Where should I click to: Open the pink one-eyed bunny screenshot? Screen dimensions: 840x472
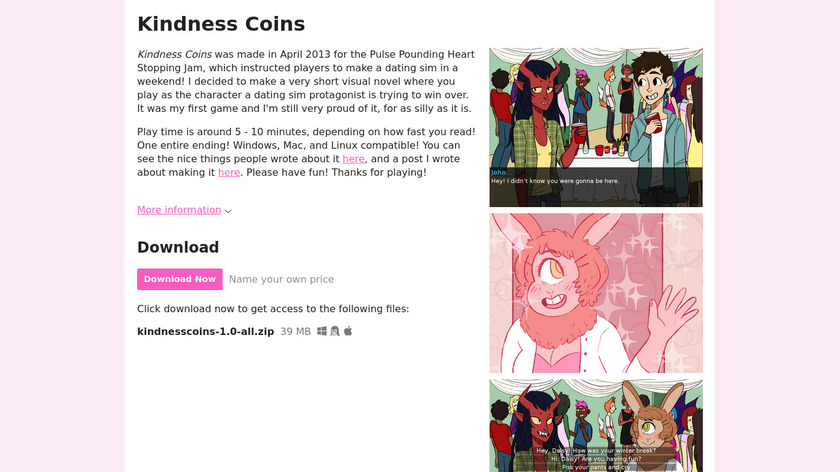(x=596, y=293)
